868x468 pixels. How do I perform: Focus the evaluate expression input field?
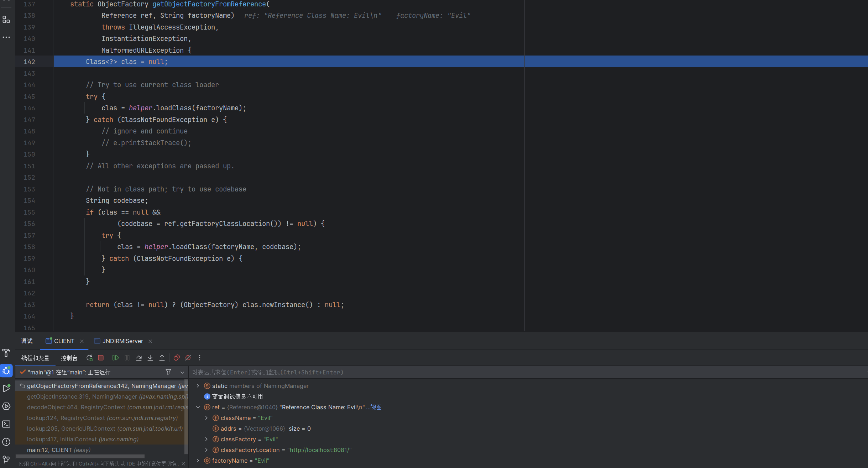[x=528, y=372]
